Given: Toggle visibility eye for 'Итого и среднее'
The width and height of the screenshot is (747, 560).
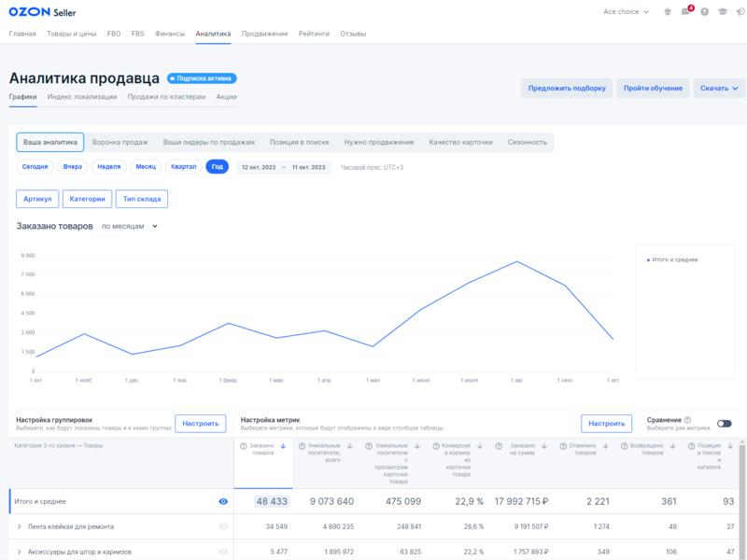Looking at the screenshot, I should [223, 501].
